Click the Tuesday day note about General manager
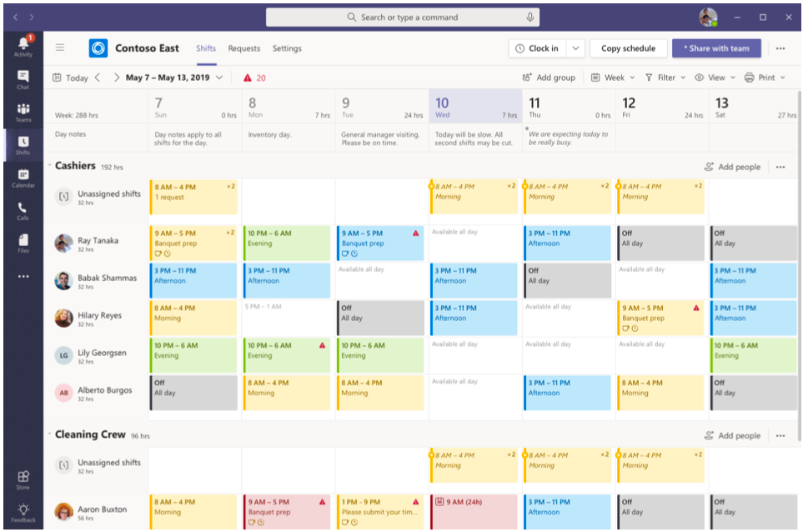 (x=380, y=138)
